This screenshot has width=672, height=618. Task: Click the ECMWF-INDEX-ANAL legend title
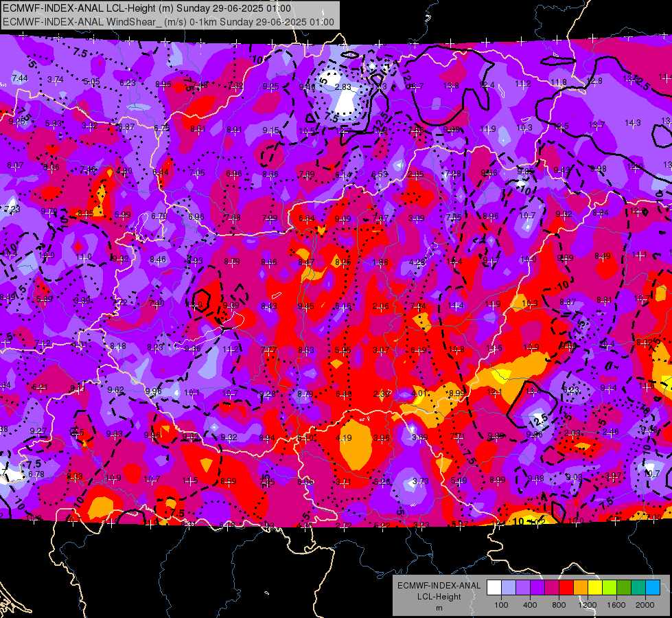point(439,586)
